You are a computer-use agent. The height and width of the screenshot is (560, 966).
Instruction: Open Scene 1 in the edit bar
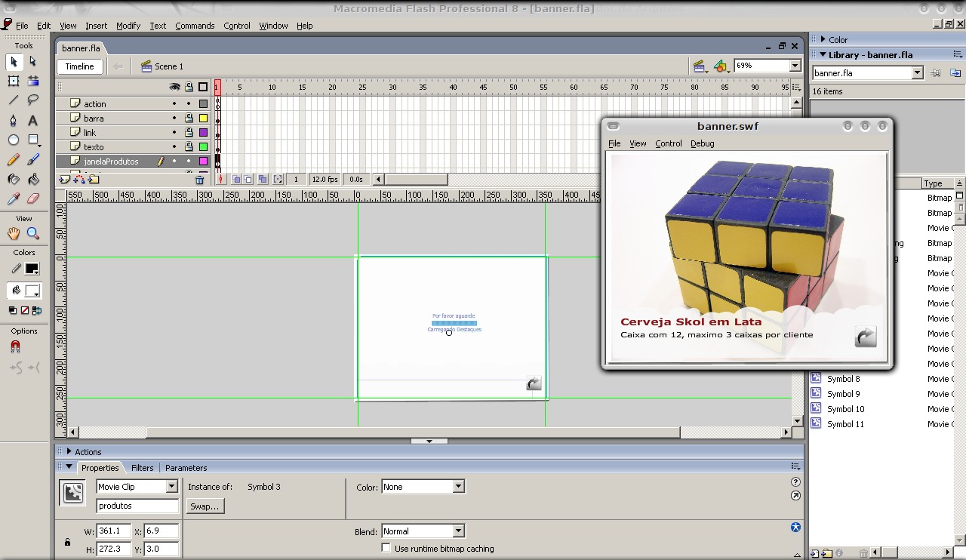coord(162,66)
